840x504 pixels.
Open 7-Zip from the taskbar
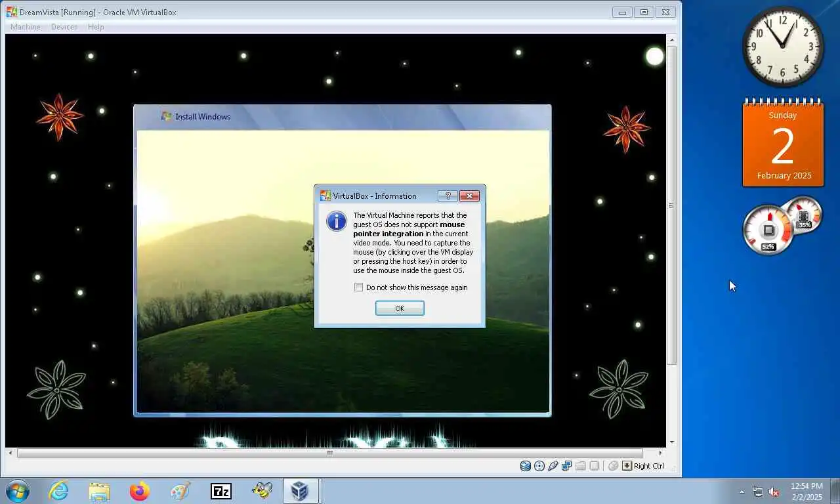tap(220, 491)
